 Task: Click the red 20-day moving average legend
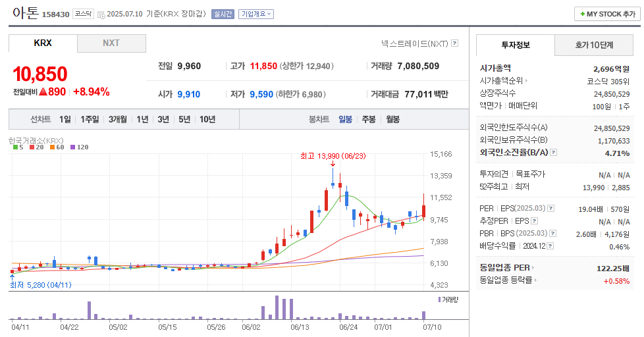tap(37, 147)
